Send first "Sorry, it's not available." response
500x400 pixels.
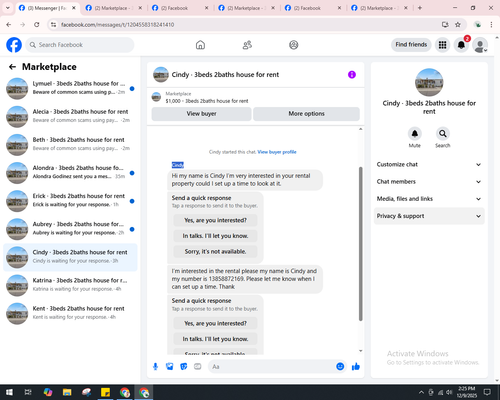click(215, 252)
